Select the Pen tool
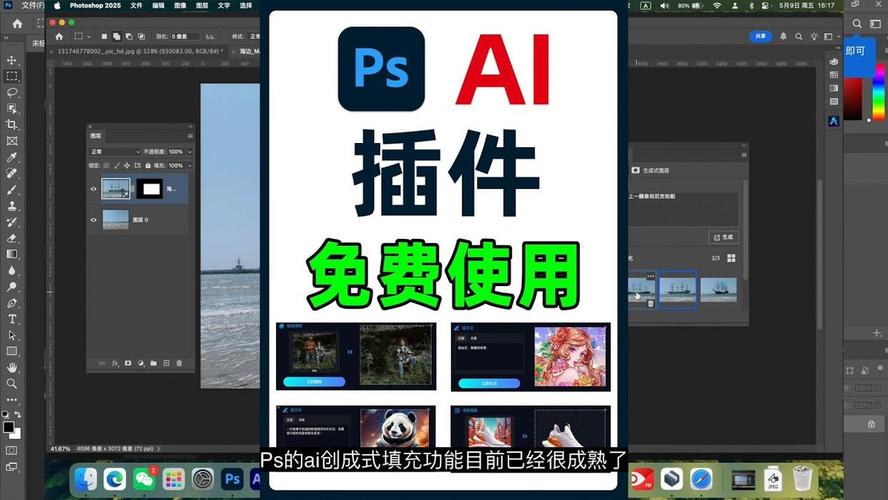Image resolution: width=888 pixels, height=500 pixels. coord(11,303)
